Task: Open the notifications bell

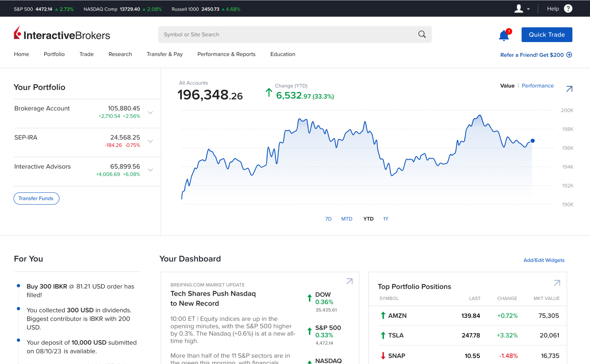Action: [x=503, y=35]
